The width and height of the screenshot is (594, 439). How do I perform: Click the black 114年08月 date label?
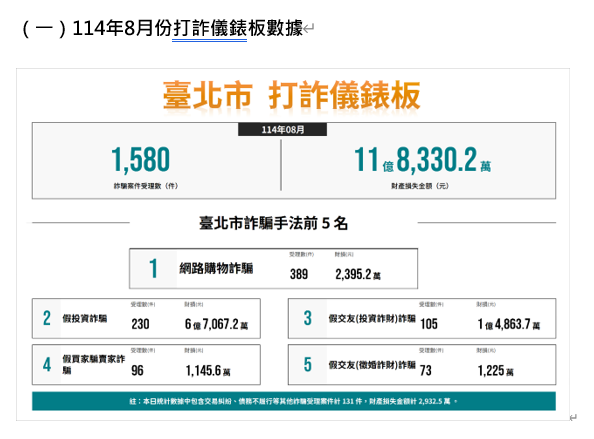click(282, 130)
